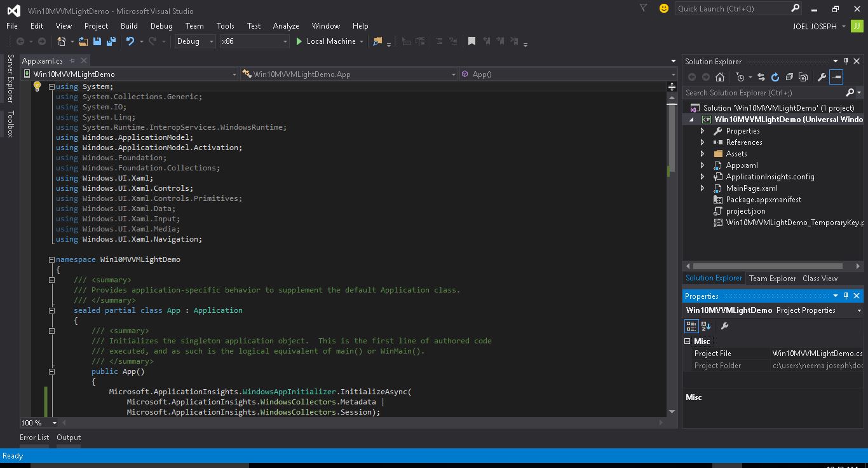
Task: Expand the Assets folder
Action: point(702,154)
